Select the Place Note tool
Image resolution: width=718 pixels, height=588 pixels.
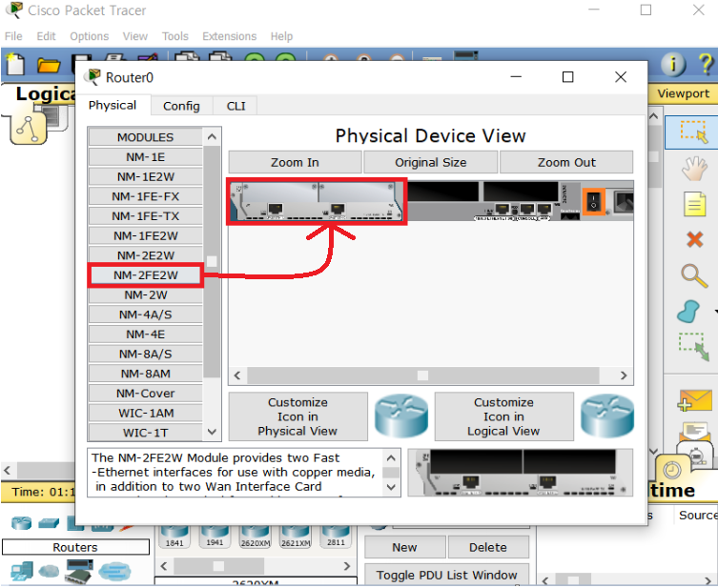pos(694,204)
